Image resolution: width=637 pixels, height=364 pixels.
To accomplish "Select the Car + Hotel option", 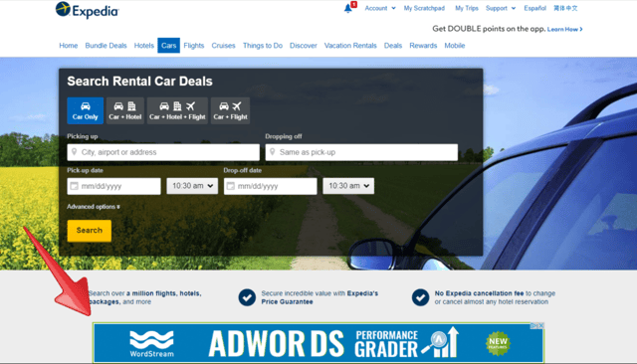I will coord(125,110).
